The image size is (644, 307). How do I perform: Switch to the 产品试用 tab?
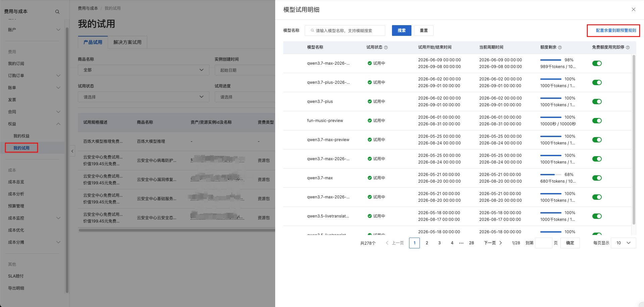pyautogui.click(x=93, y=42)
